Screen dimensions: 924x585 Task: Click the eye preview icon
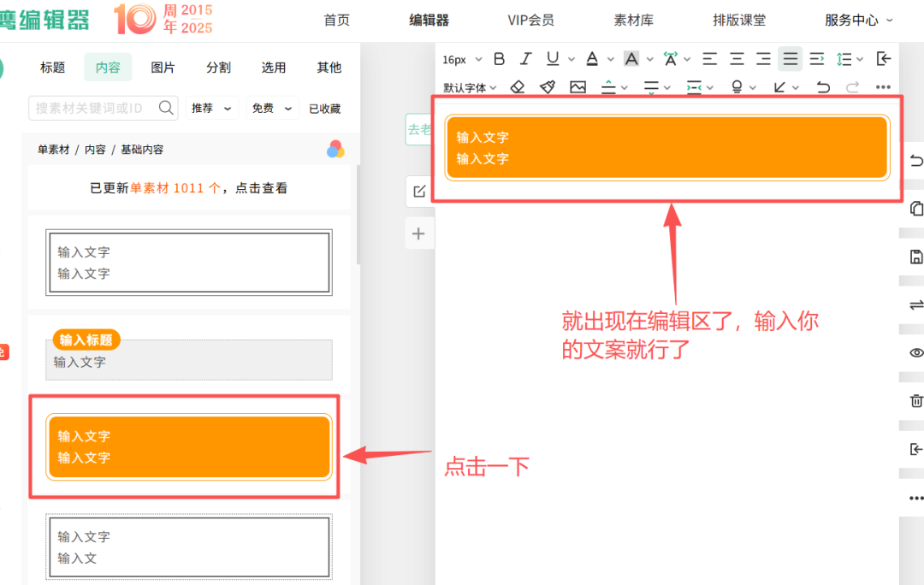[x=915, y=352]
